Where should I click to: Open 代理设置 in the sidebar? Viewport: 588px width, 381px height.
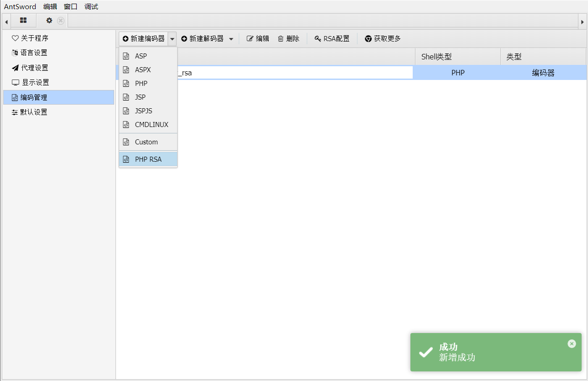(58, 68)
